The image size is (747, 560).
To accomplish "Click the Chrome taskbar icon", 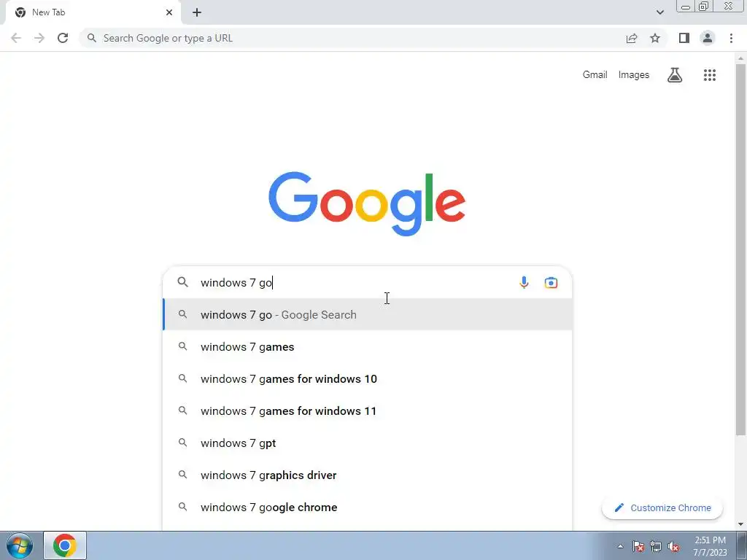I will [x=65, y=545].
